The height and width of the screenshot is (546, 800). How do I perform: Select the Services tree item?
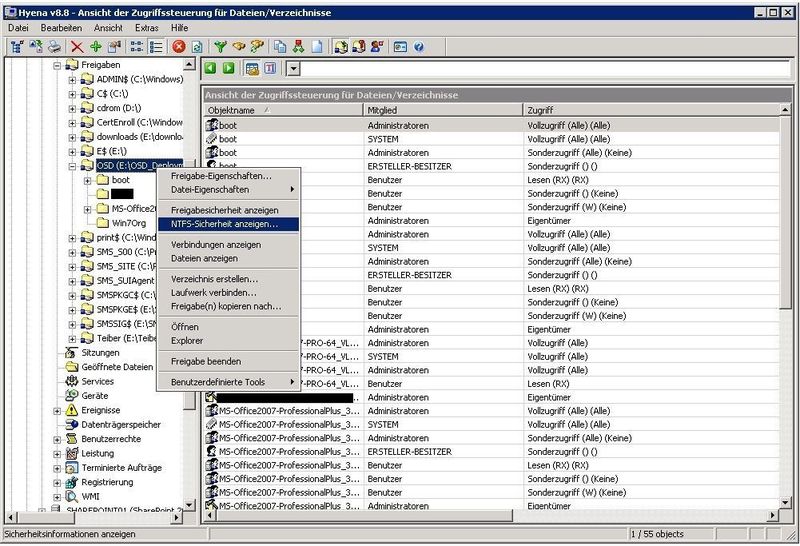coord(97,382)
